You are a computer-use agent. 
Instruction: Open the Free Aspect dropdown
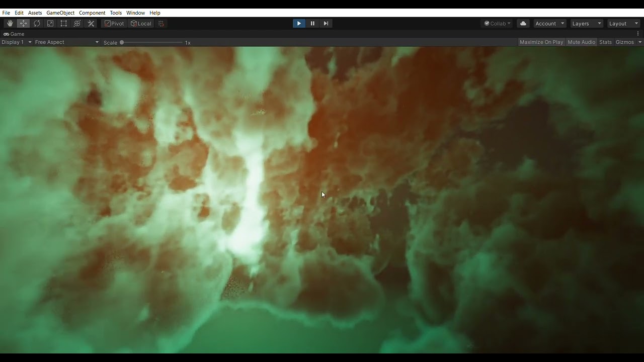(x=67, y=42)
